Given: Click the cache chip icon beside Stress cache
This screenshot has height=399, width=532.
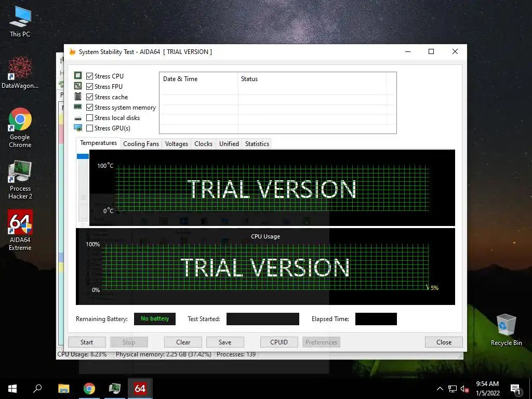Looking at the screenshot, I should click(78, 97).
